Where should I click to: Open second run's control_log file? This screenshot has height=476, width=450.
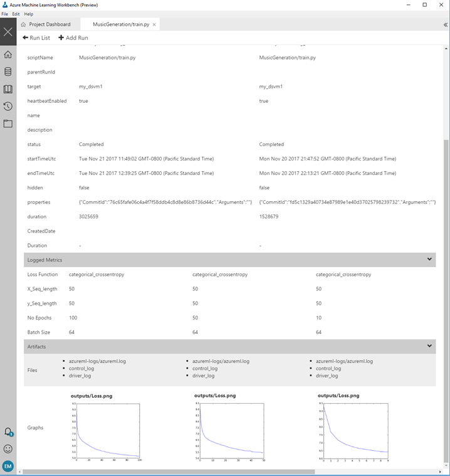pos(205,369)
